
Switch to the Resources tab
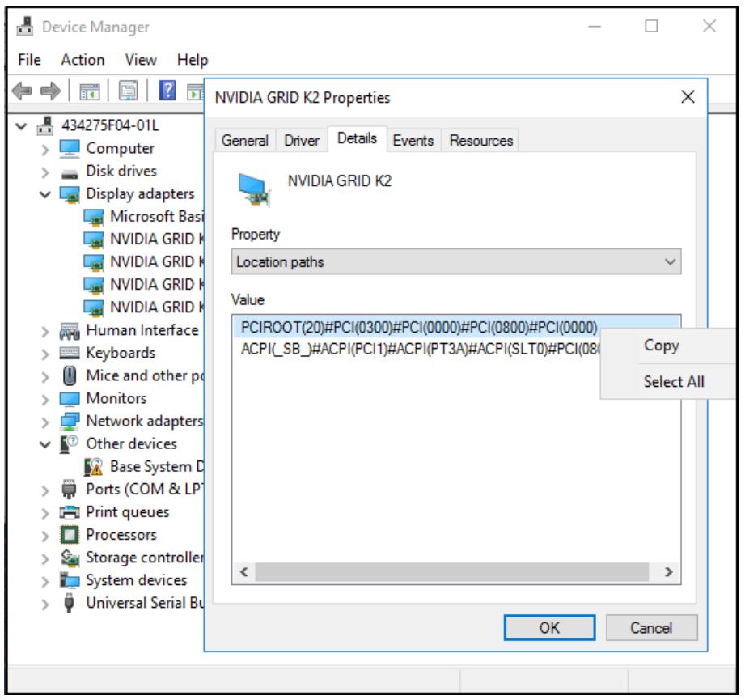(480, 141)
